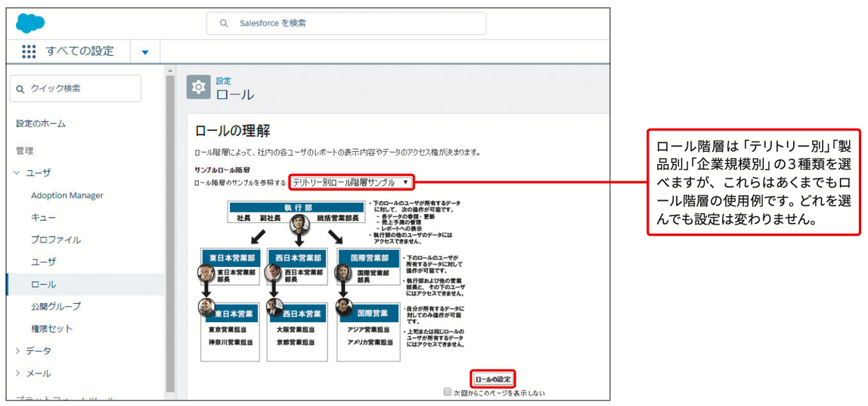The height and width of the screenshot is (406, 868).
Task: Click the executive avatar under 執行部
Action: click(299, 225)
